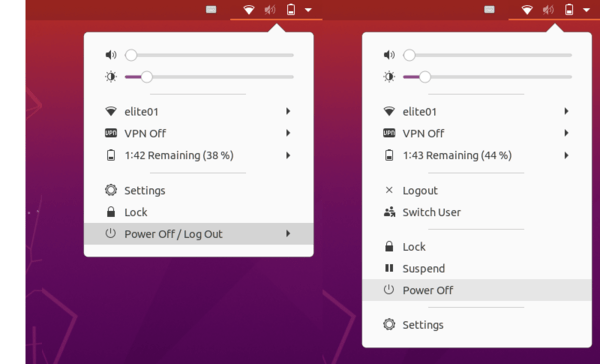
Task: Click VPN icon in right menu
Action: click(x=389, y=133)
